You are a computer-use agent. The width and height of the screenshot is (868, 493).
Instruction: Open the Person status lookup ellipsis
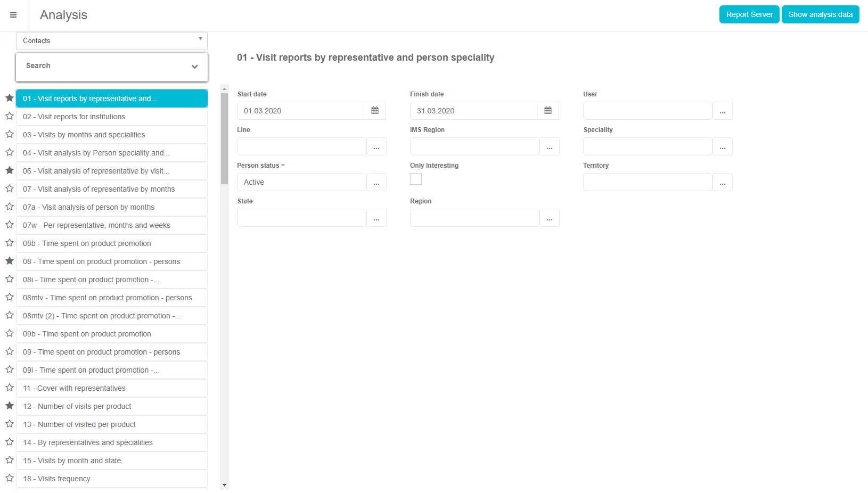376,182
